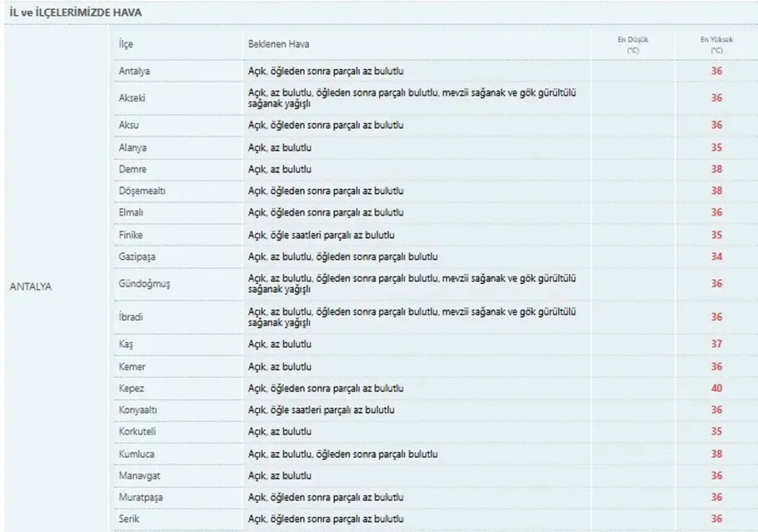The width and height of the screenshot is (758, 532).
Task: Click the İL ve İLÇELERİMİZDE HAVA heading
Action: 76,12
